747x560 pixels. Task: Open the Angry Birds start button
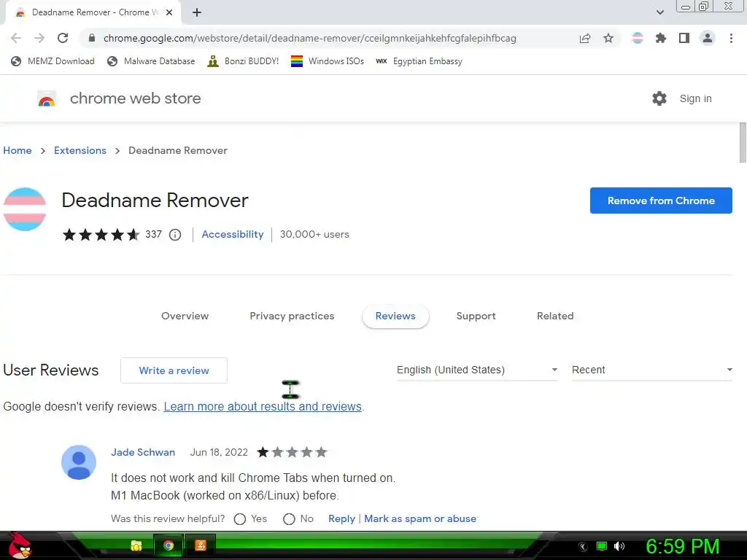pyautogui.click(x=20, y=546)
